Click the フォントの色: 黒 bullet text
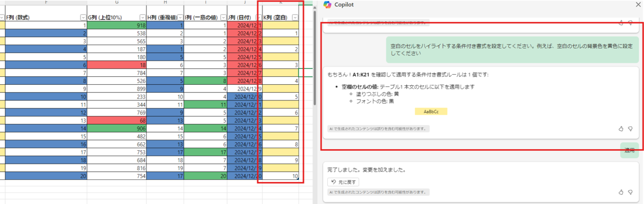The width and height of the screenshot is (644, 204). pos(376,101)
